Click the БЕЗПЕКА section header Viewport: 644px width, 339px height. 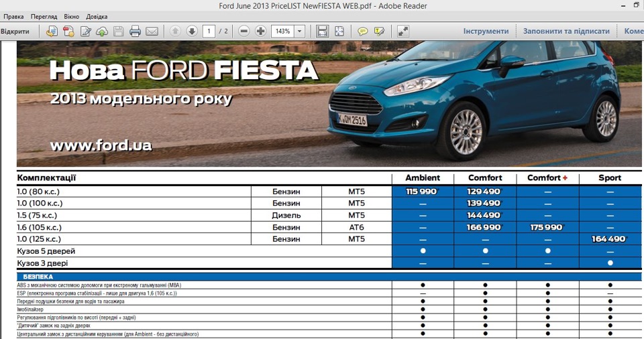point(329,277)
